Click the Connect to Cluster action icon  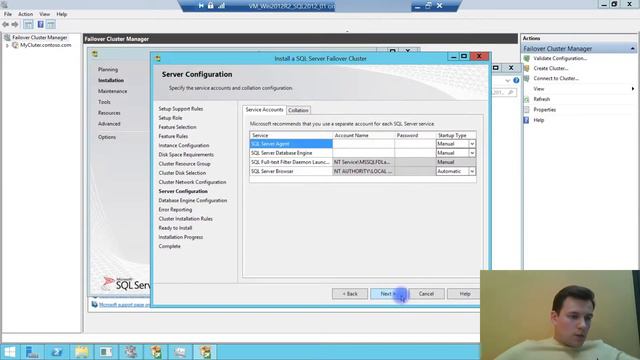click(527, 78)
